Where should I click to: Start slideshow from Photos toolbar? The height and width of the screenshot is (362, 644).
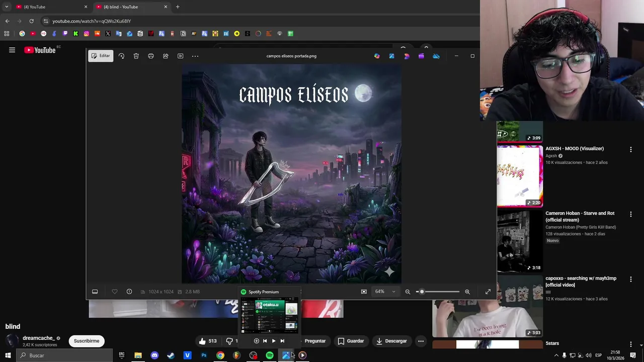(x=180, y=56)
